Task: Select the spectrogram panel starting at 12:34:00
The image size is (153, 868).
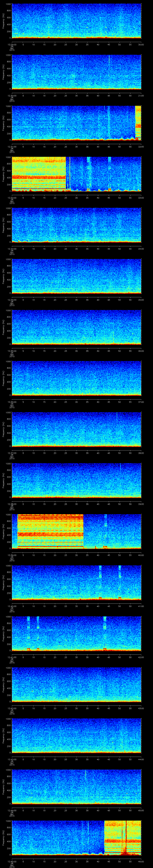Action: 76,276
